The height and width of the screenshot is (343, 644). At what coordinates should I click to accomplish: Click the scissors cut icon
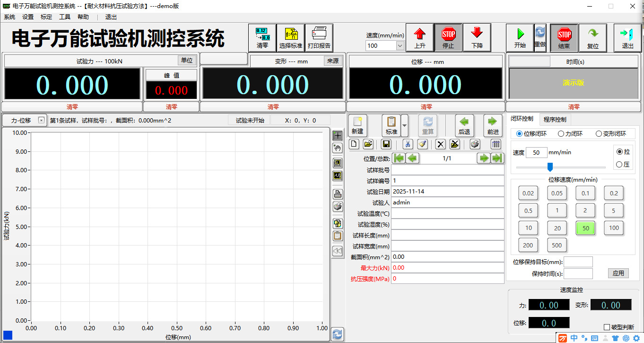(x=408, y=144)
